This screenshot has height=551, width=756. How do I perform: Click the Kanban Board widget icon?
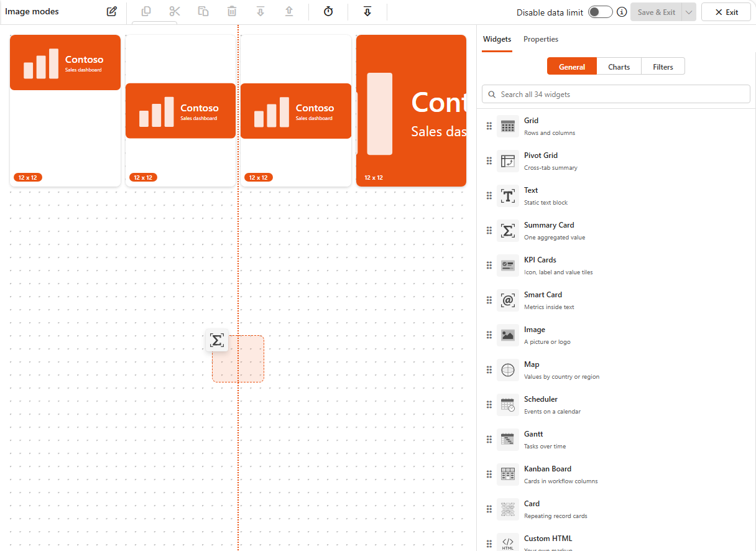(x=508, y=475)
